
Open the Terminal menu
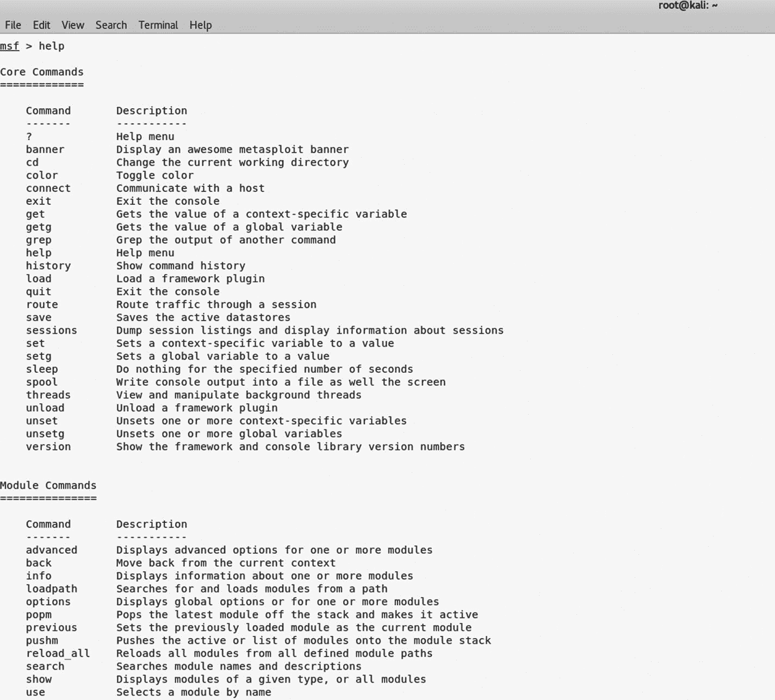(x=158, y=25)
